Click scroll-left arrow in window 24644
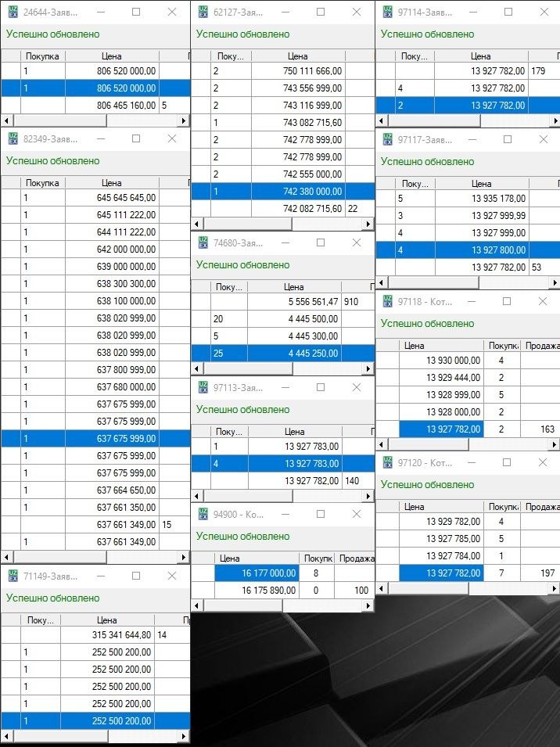The image size is (560, 747). click(6, 121)
